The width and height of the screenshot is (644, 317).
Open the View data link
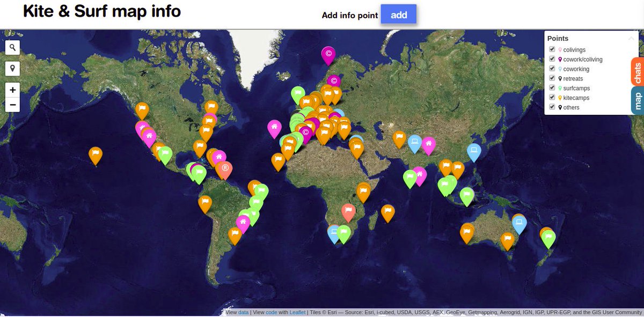tap(244, 312)
